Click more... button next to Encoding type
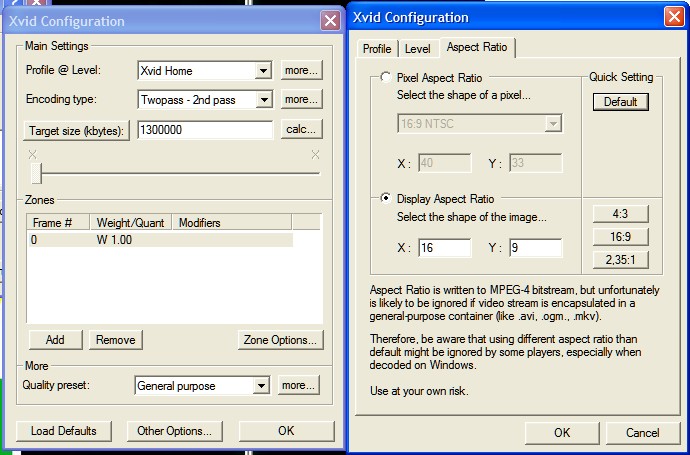Image resolution: width=690 pixels, height=455 pixels. pos(301,99)
